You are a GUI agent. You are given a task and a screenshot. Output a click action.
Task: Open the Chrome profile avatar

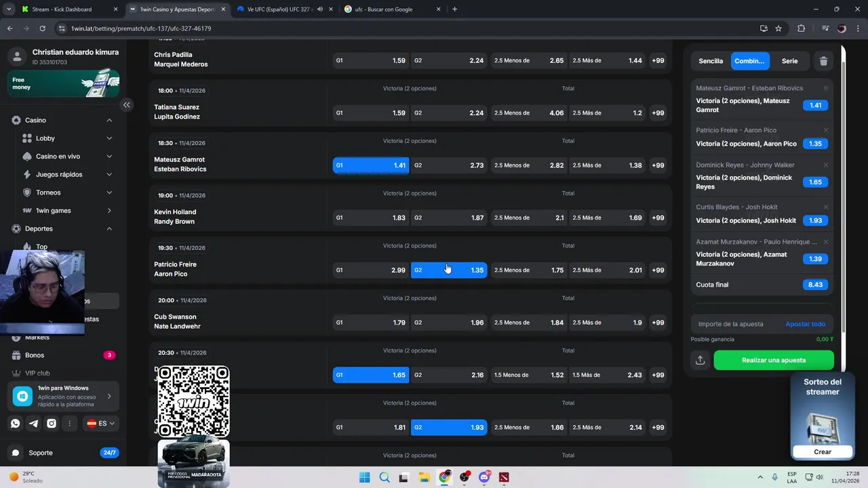point(842,28)
